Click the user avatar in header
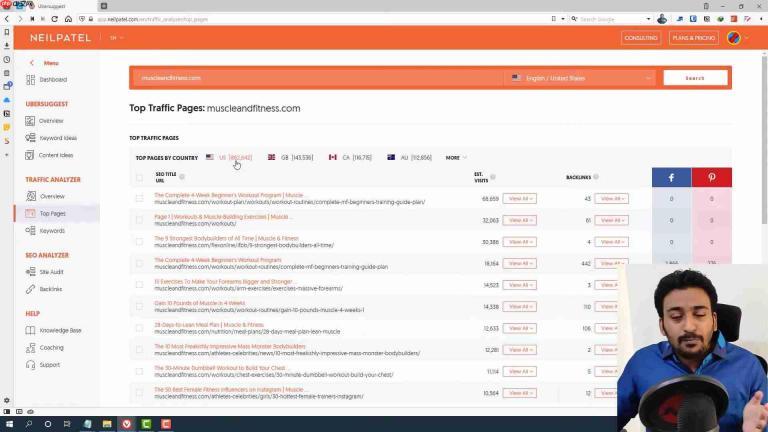Screen dimensions: 768x432 pyautogui.click(x=733, y=38)
